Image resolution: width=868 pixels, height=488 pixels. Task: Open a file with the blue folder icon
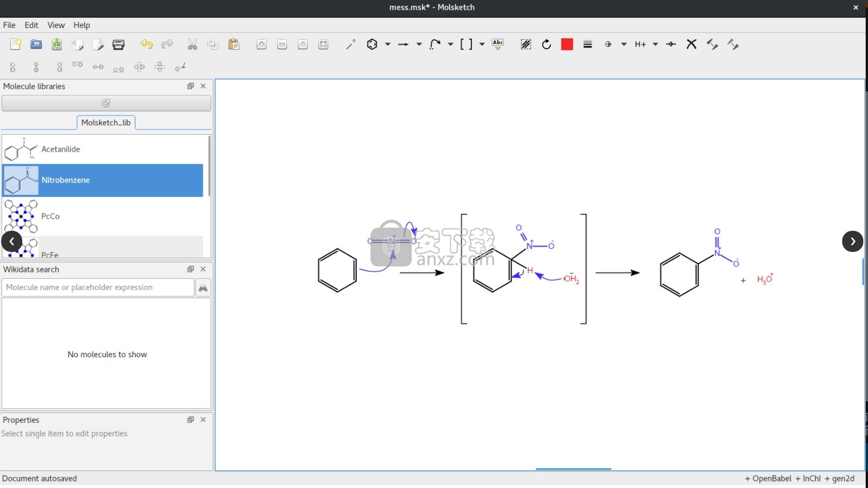36,45
